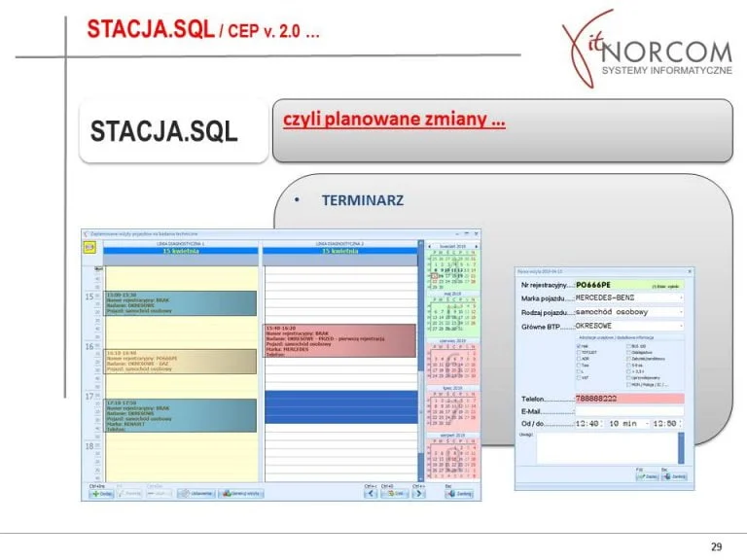Screen dimensions: 747x560
Task: Toggle the BUS 100 checkbox
Action: [x=628, y=346]
